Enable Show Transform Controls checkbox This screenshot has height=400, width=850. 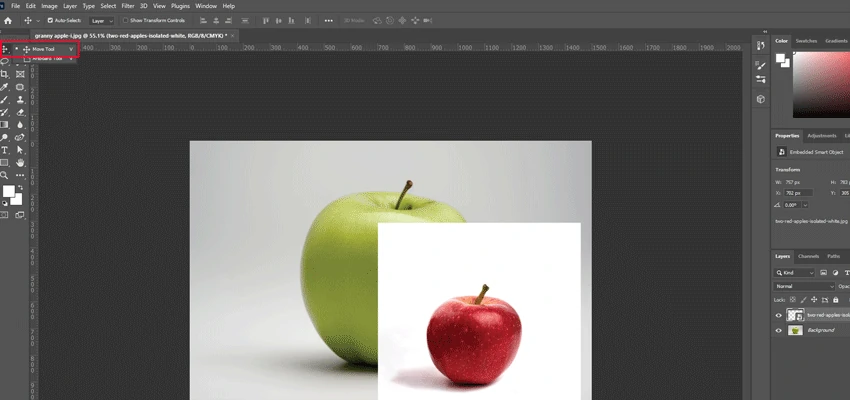[x=125, y=21]
